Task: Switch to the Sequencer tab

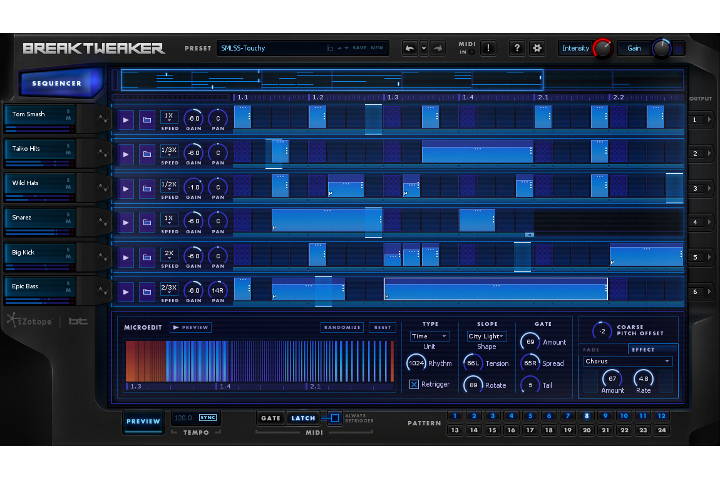Action: [57, 84]
